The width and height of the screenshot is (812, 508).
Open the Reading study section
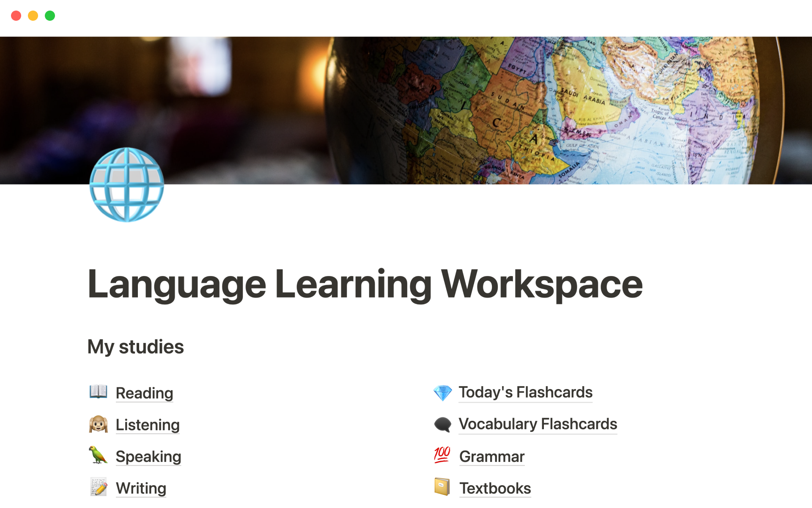[145, 392]
